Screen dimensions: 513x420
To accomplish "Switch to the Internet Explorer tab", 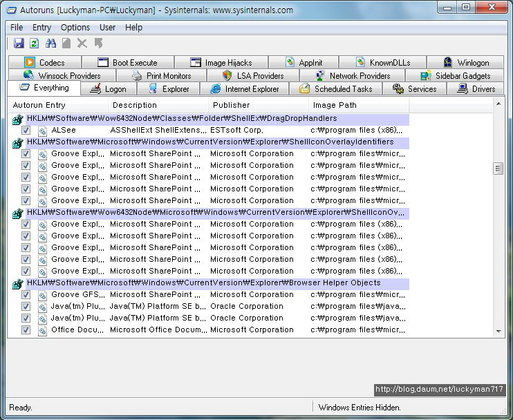I will click(244, 89).
